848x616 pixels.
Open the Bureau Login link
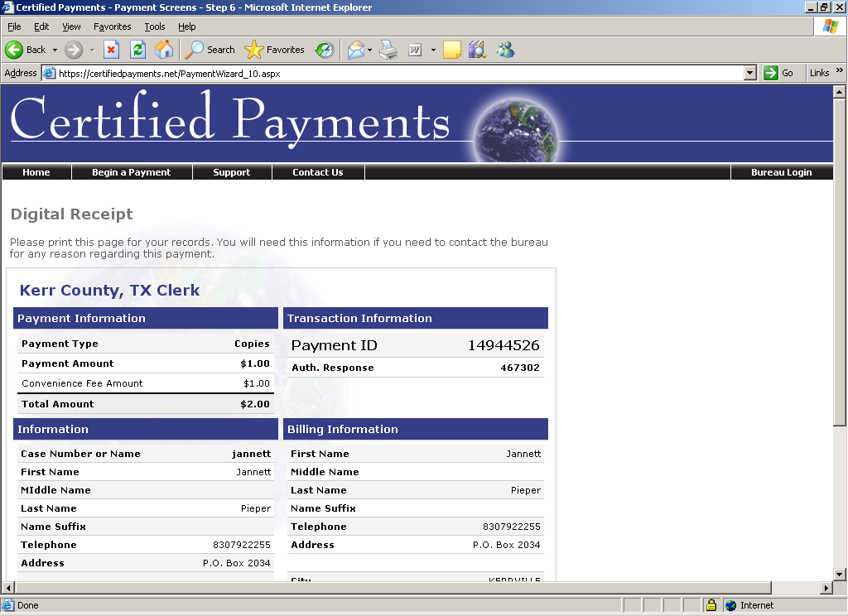point(781,172)
